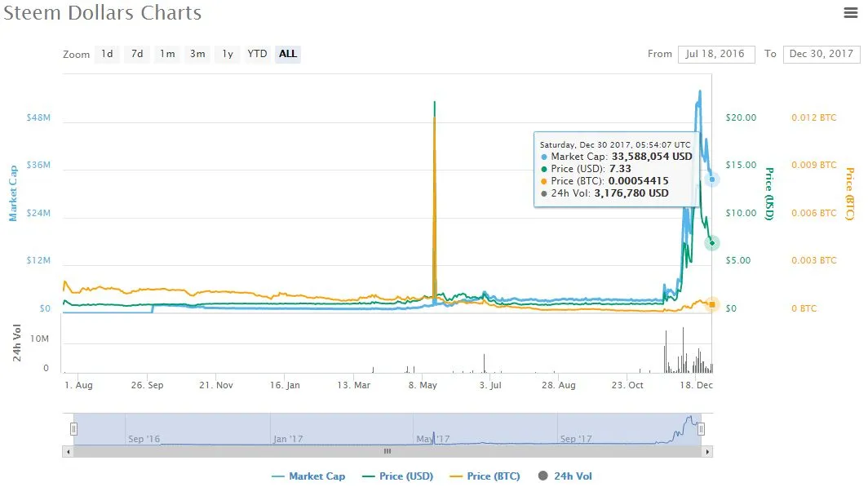Grab the right navigator range handle
The width and height of the screenshot is (868, 487).
[x=701, y=429]
